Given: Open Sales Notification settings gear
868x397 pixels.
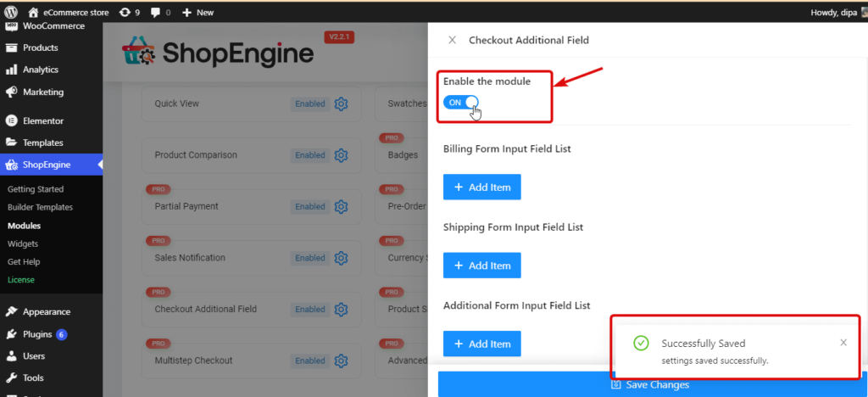Looking at the screenshot, I should click(342, 258).
